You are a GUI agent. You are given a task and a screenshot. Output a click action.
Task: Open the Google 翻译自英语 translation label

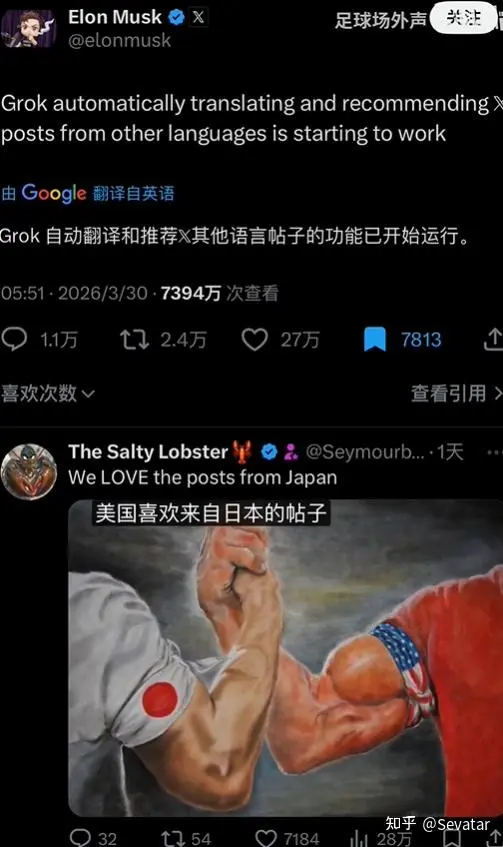click(x=88, y=193)
